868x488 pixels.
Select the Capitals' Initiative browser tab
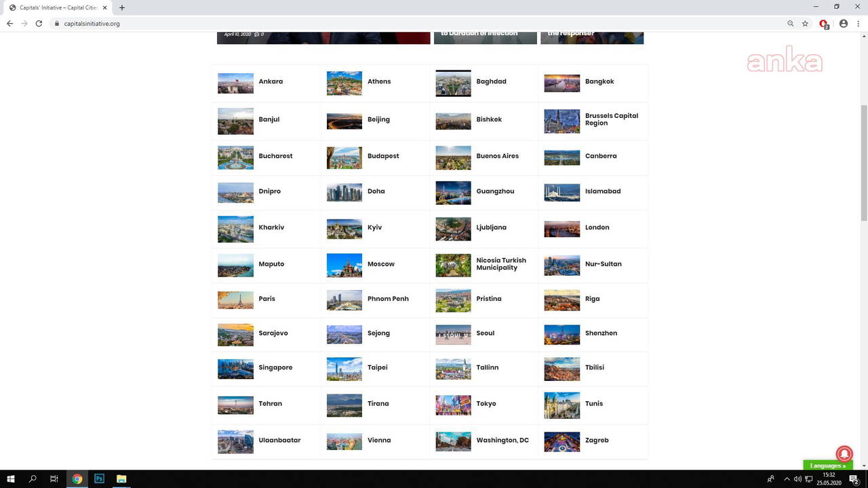(x=58, y=7)
